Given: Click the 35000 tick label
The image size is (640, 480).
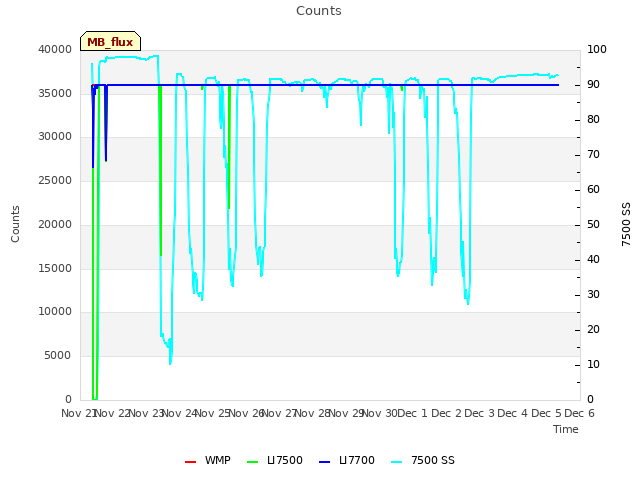Looking at the screenshot, I should pos(55,93).
